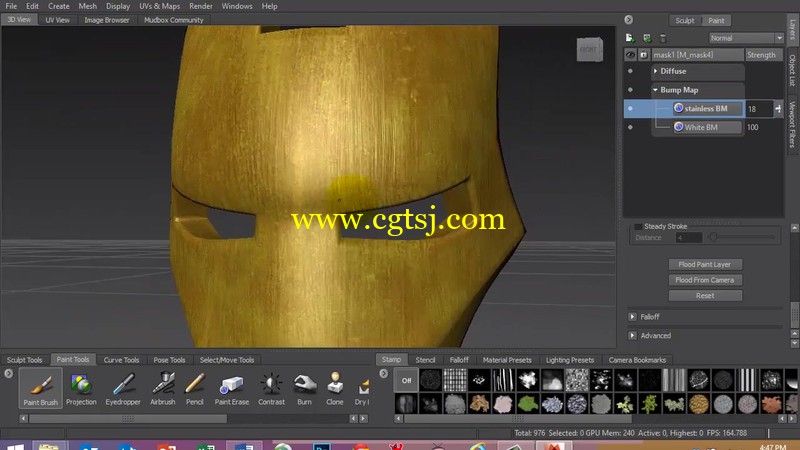Click the Flood From Camera button
The image size is (800, 450).
click(x=705, y=280)
